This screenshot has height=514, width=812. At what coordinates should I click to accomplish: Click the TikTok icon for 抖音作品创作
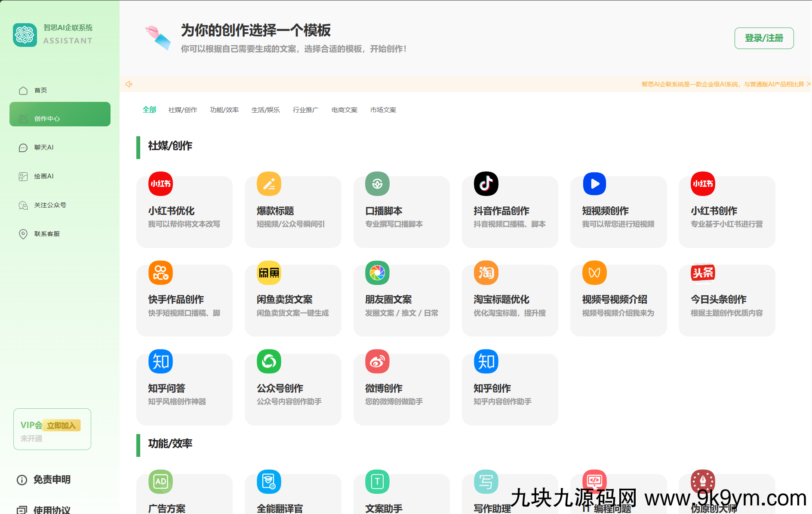coord(486,184)
